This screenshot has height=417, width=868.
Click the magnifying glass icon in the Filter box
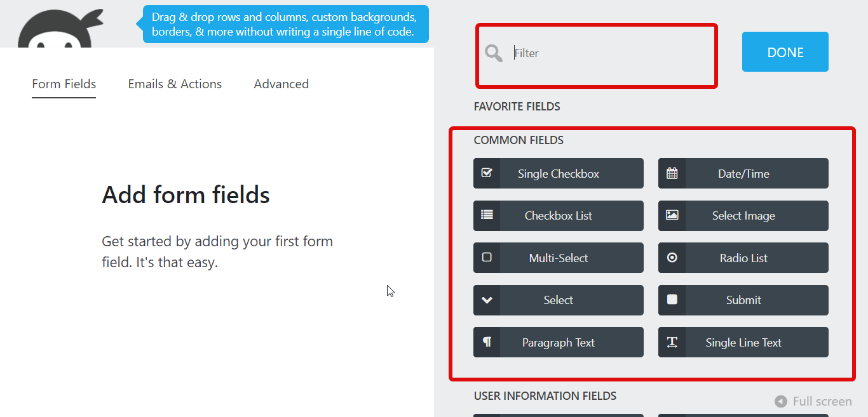coord(494,53)
